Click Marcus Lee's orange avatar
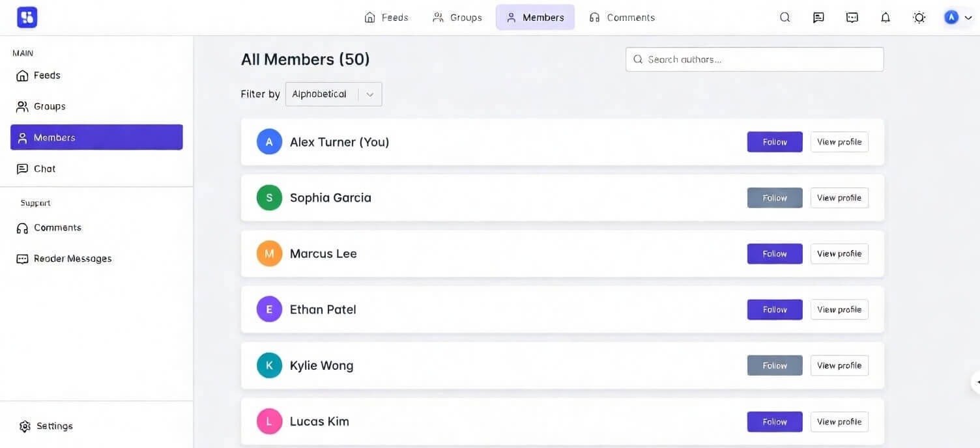Viewport: 980px width, 448px height. point(269,253)
